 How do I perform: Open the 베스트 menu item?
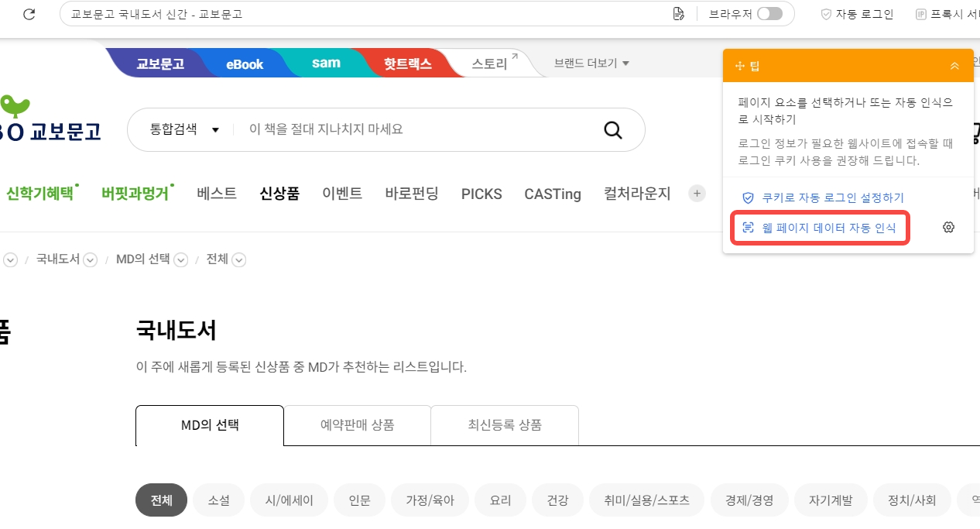click(x=217, y=194)
